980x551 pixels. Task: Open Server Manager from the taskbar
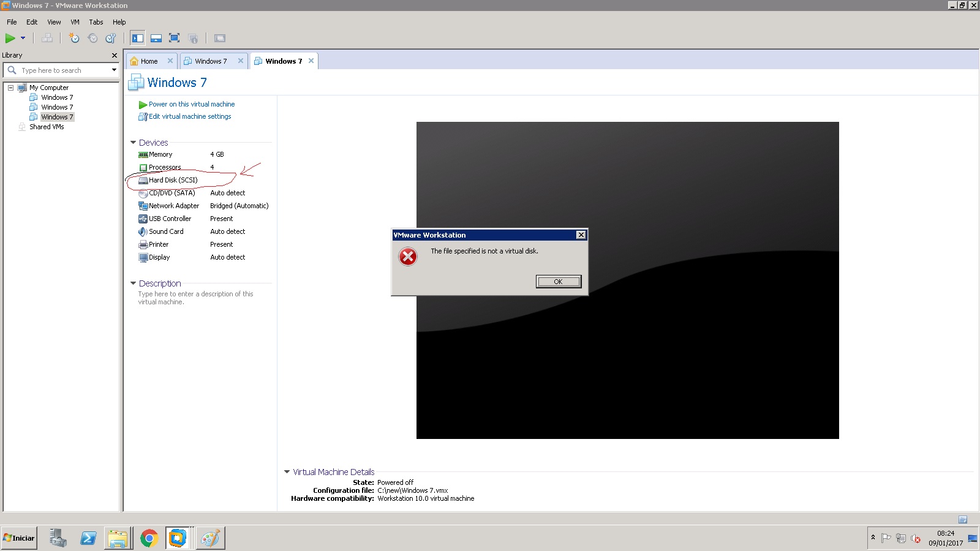[58, 538]
